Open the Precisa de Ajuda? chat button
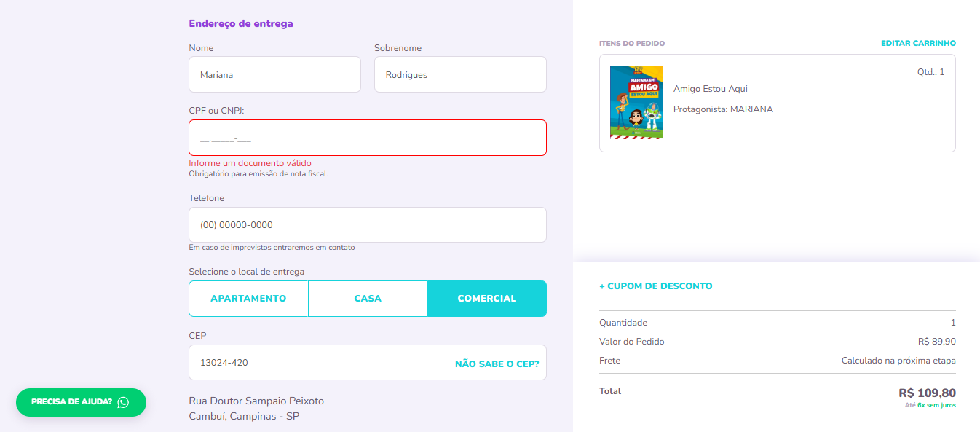Screen dimensions: 980x432 click(x=81, y=402)
